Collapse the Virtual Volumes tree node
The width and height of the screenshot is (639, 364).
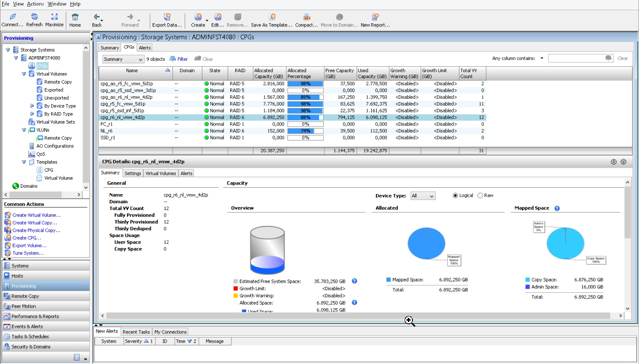(24, 74)
